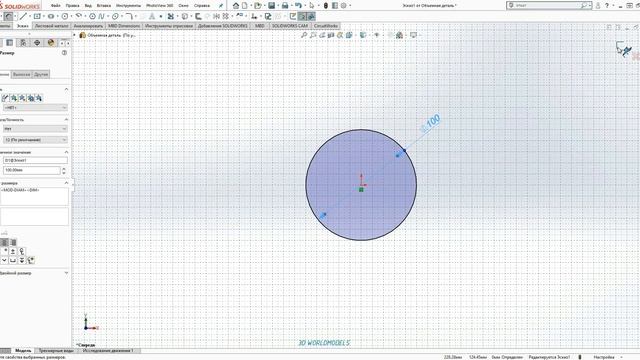Click the Home icon in top toolbar
Image resolution: width=640 pixels, height=360 pixels.
coord(236,5)
